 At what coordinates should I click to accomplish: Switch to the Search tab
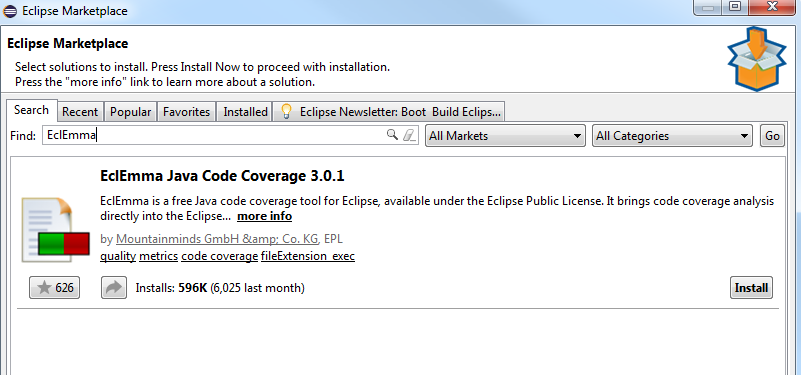[31, 110]
